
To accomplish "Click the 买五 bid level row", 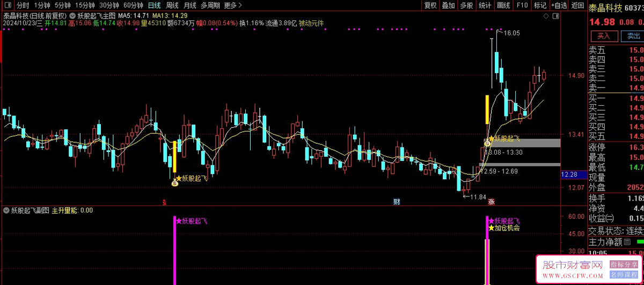I will 616,137.
